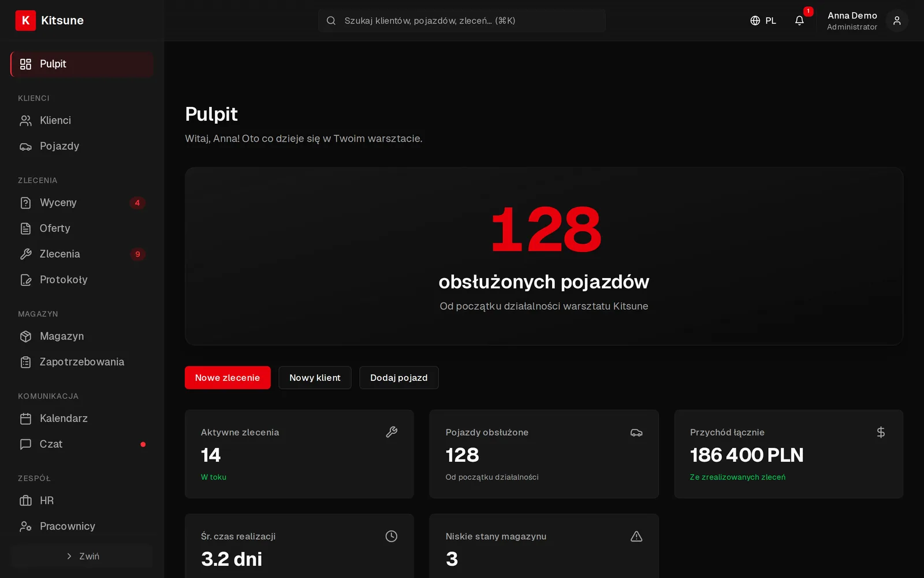
Task: Go to Pulpit in sidebar
Action: click(82, 64)
